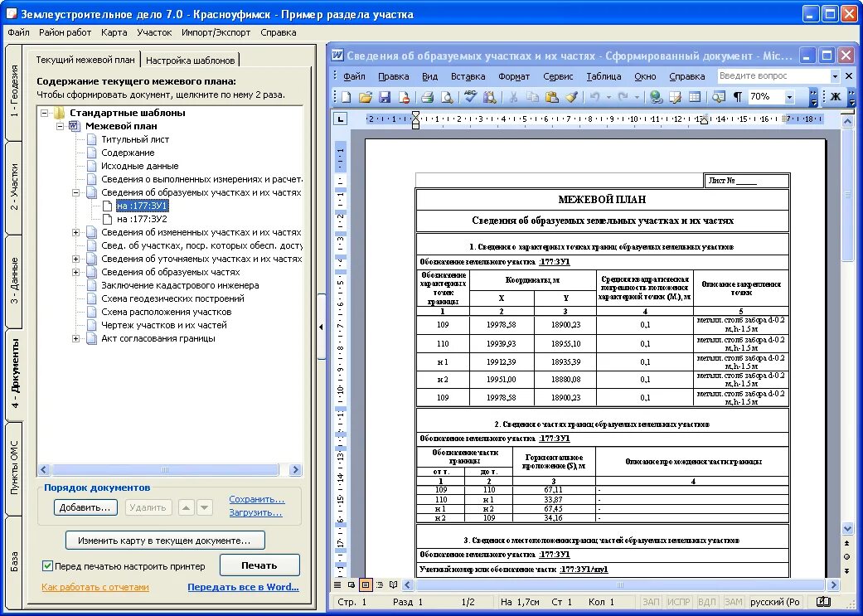Switch Word to Outline view icon
Screen dimensions: 863x616
click(379, 584)
